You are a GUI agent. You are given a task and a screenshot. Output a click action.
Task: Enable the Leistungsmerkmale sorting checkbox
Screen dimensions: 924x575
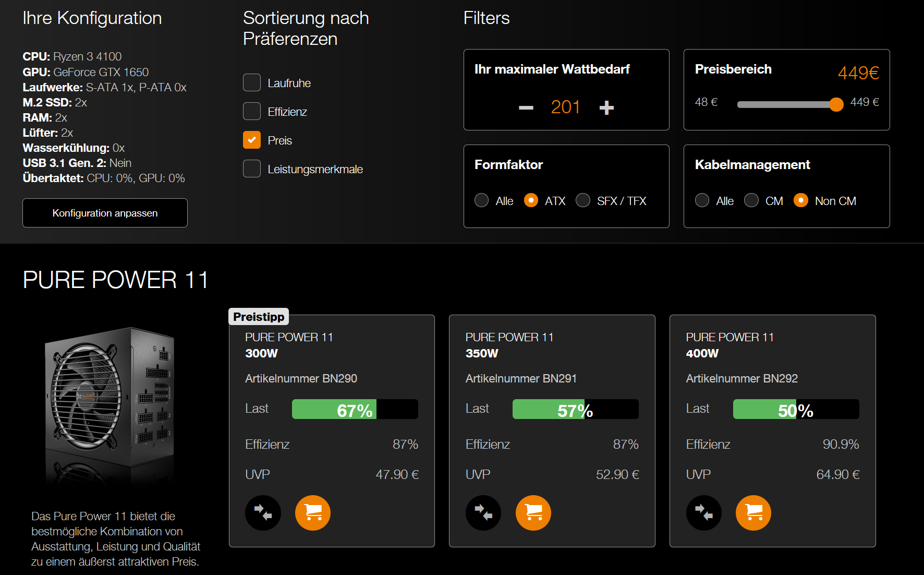coord(252,169)
